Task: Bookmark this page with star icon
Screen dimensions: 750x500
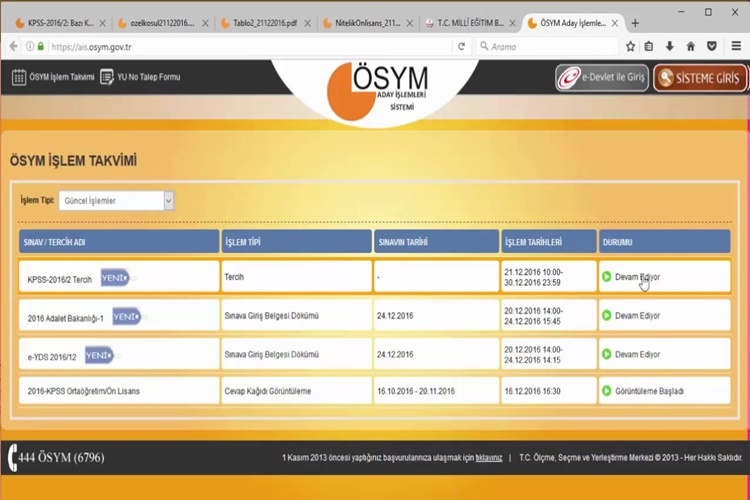Action: click(x=630, y=46)
